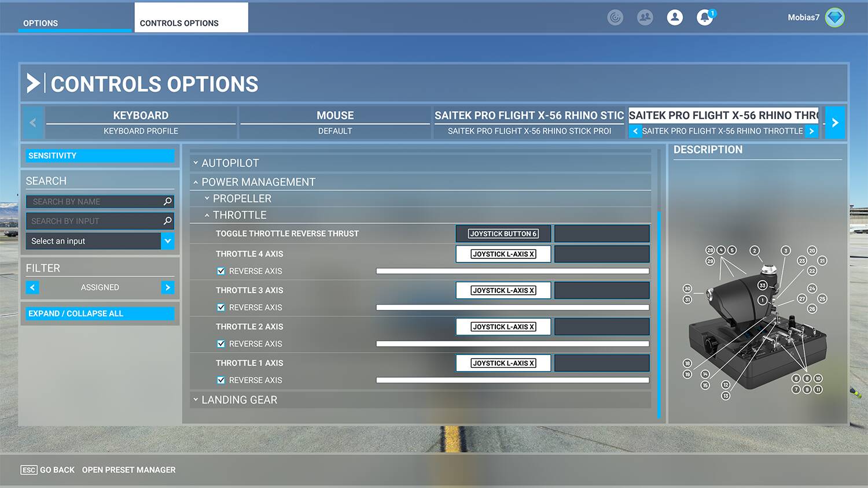This screenshot has width=868, height=488.
Task: Click the controls list vertical scrollbar
Action: 659,314
